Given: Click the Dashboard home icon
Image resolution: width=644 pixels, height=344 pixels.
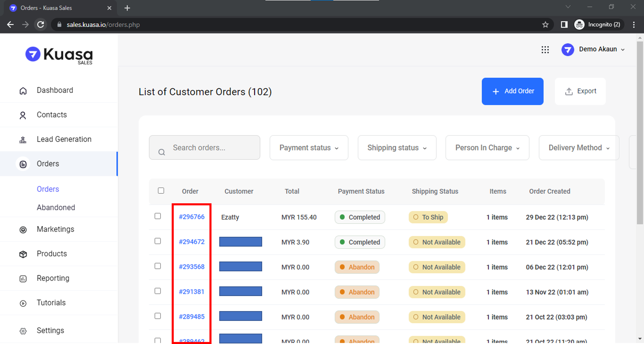Looking at the screenshot, I should (23, 91).
